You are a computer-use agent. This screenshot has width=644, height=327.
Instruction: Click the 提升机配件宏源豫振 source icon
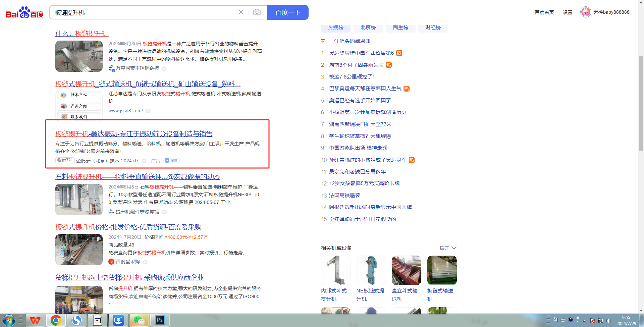pyautogui.click(x=111, y=212)
